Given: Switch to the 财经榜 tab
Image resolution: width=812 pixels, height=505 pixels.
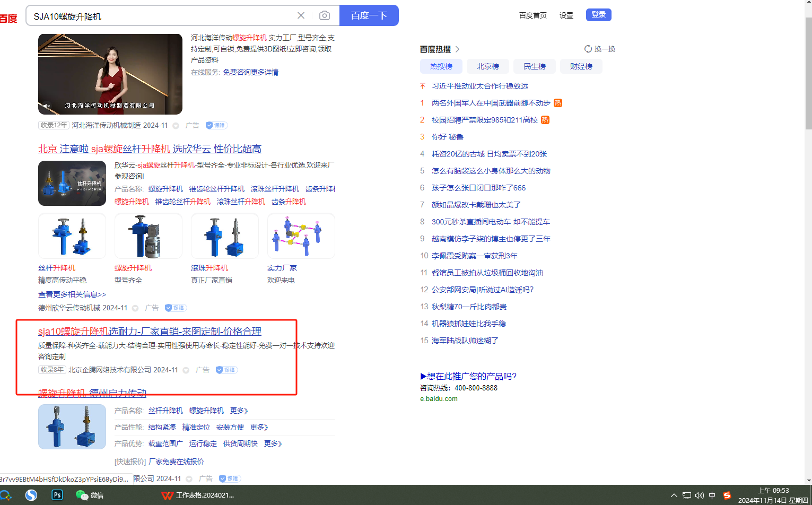Looking at the screenshot, I should (581, 66).
